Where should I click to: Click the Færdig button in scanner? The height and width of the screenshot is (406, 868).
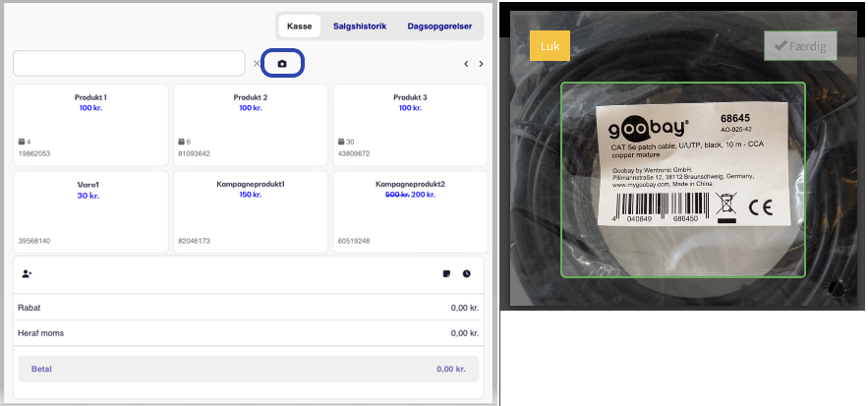(x=800, y=46)
